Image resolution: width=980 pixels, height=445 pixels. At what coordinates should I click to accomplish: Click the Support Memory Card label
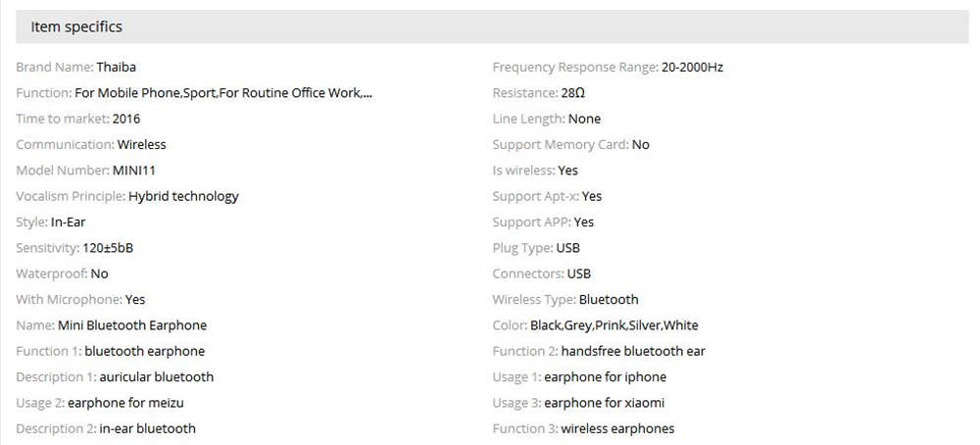click(560, 145)
